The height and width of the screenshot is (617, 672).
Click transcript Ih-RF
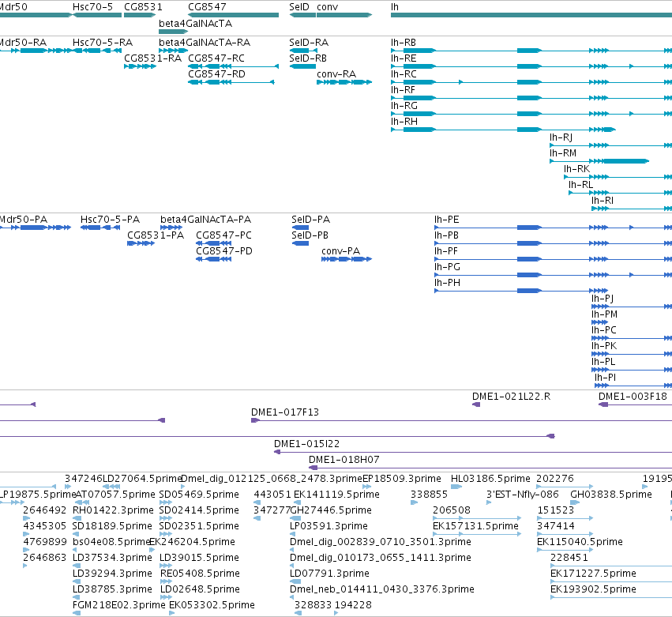[403, 90]
